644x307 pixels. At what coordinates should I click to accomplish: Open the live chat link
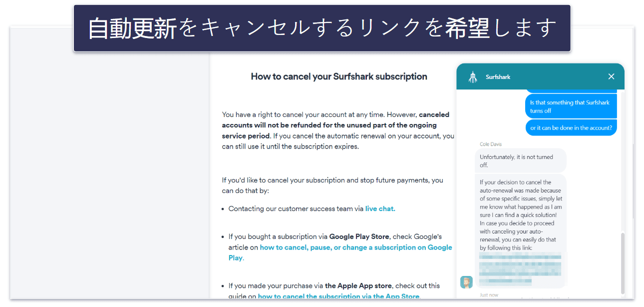(380, 208)
